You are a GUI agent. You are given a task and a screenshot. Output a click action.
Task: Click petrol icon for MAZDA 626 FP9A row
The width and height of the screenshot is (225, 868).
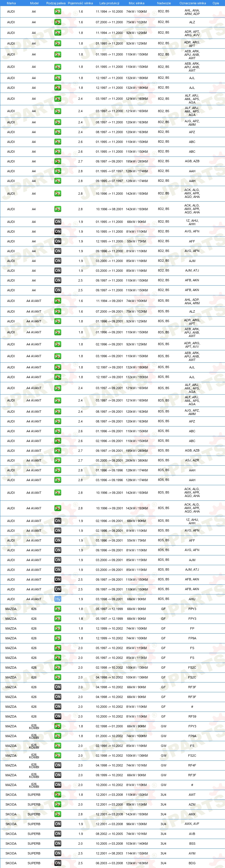58,638
